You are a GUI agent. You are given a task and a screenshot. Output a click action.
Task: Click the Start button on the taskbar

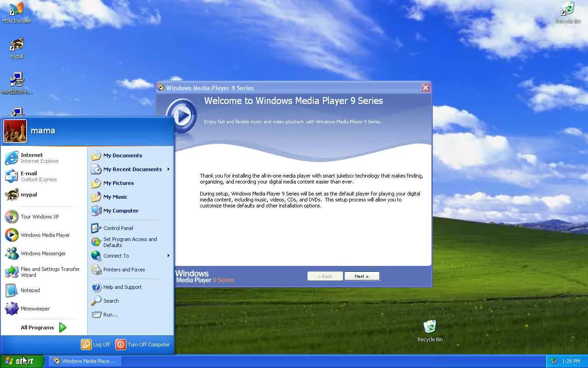22,361
